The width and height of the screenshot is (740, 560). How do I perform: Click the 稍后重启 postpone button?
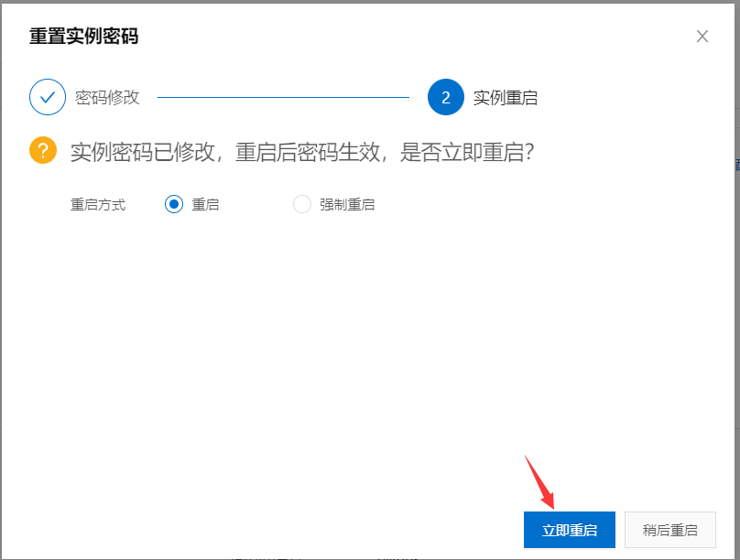[669, 529]
